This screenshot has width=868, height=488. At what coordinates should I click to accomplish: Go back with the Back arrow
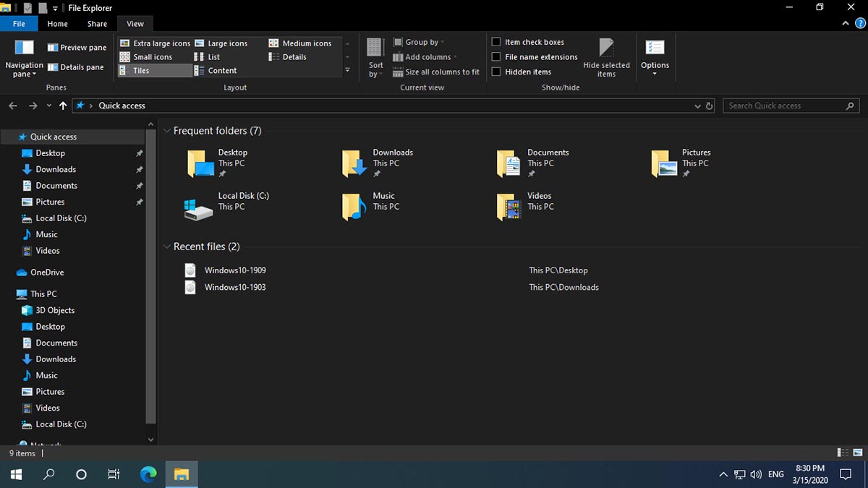(13, 106)
